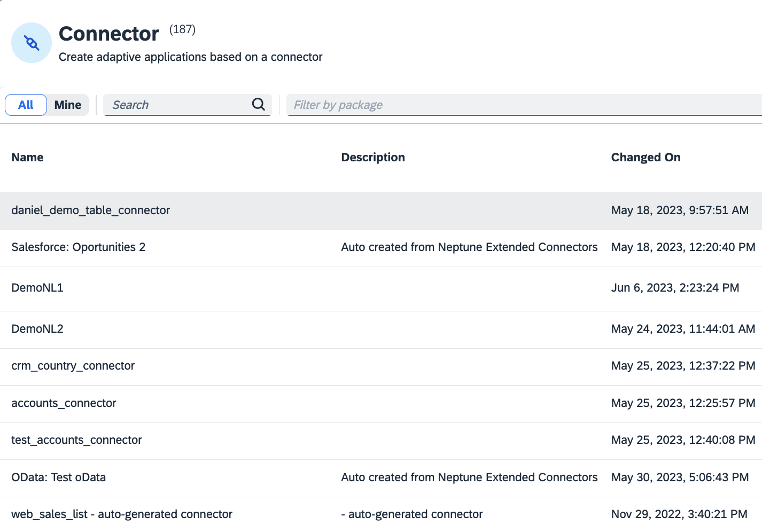762x532 pixels.
Task: Switch to the Mine filter
Action: coord(67,105)
